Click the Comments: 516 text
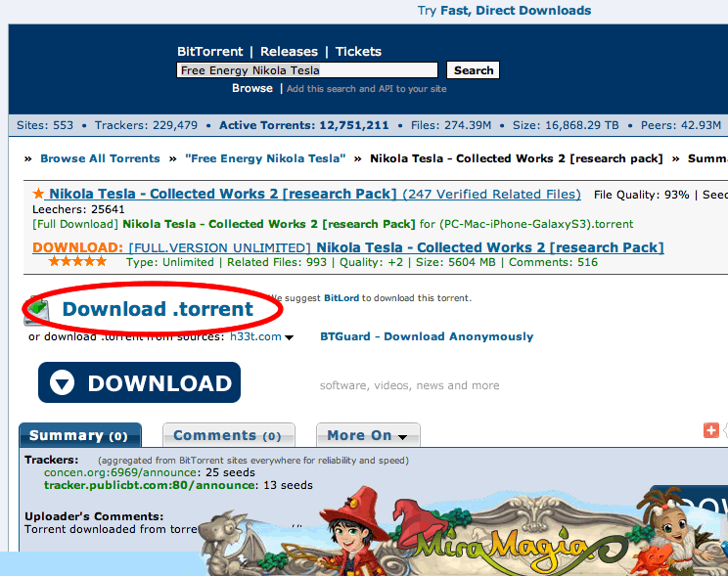The height and width of the screenshot is (576, 728). [x=553, y=262]
